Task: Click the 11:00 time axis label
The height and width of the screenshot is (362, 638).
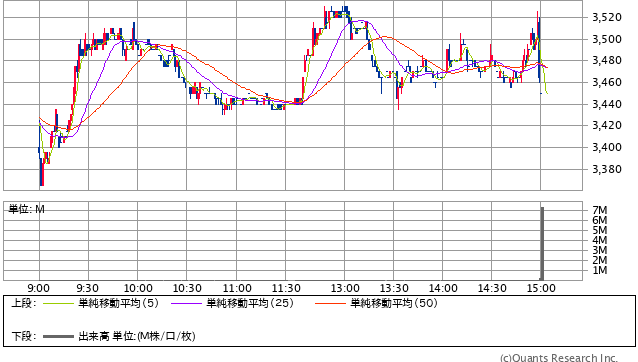Action: (237, 288)
